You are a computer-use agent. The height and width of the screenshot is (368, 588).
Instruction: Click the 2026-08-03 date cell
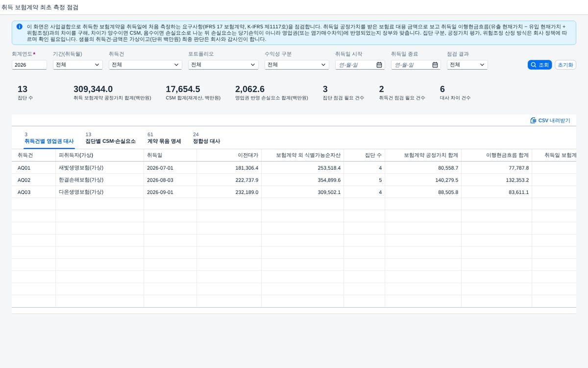pyautogui.click(x=171, y=180)
